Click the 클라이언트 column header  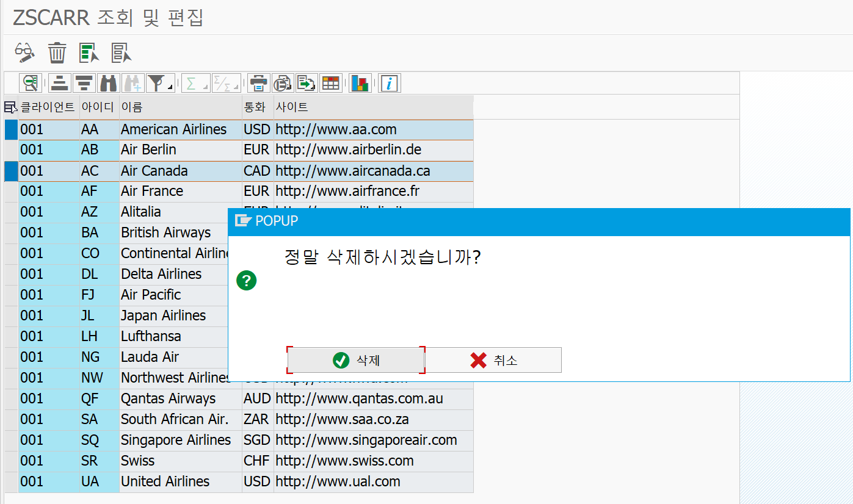click(49, 107)
